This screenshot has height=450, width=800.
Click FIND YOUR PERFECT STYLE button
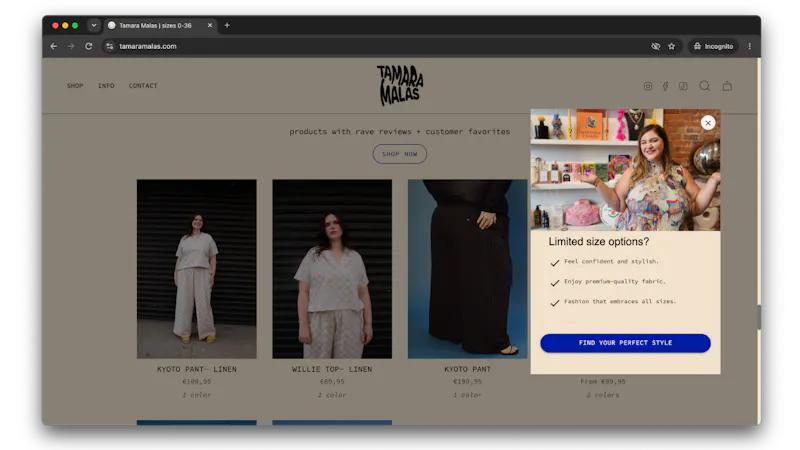[625, 343]
